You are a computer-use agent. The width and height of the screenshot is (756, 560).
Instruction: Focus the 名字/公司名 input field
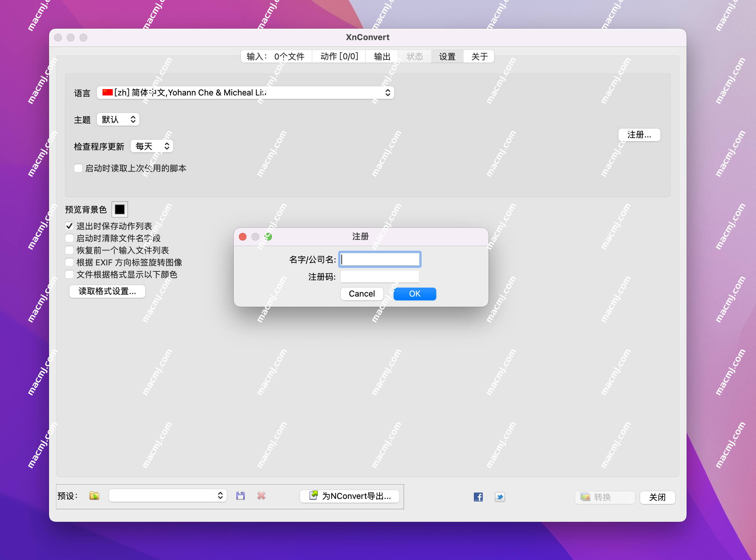(x=380, y=259)
